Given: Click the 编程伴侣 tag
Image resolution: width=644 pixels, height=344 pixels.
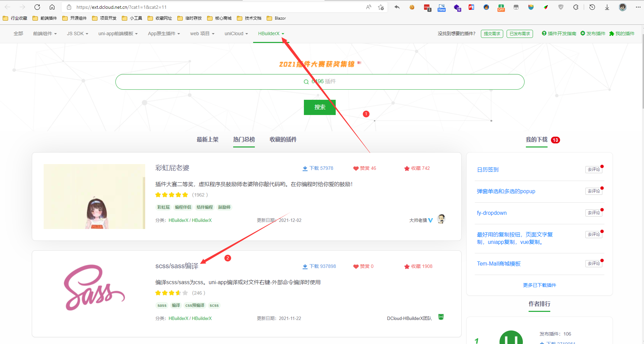Looking at the screenshot, I should click(x=183, y=207).
